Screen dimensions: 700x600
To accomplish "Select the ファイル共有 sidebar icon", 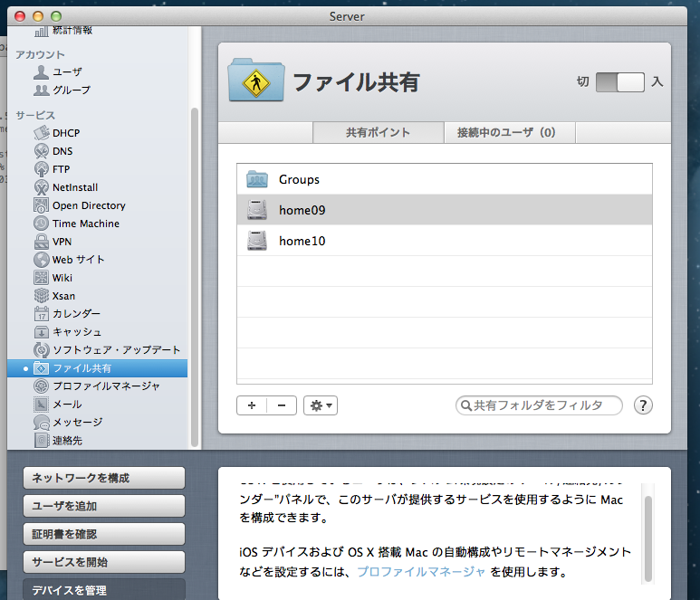I will [41, 368].
